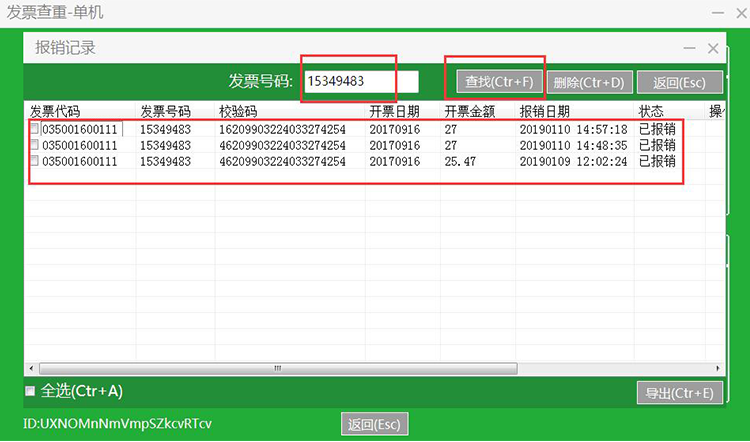Sort by 发票代码 column header
Viewport: 750px width, 442px height.
click(x=56, y=111)
